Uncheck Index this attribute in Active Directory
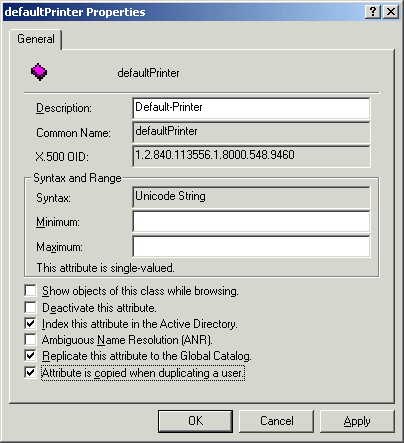This screenshot has height=443, width=404. [30, 323]
